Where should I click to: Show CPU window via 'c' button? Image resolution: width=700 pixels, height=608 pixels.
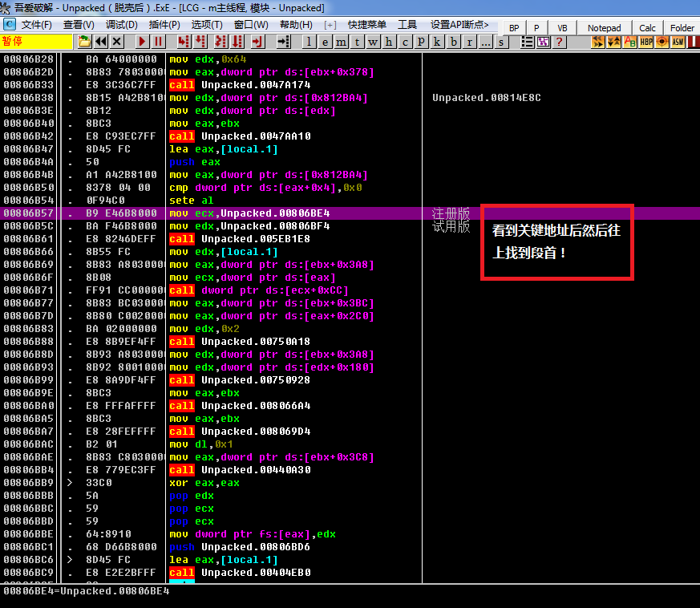point(405,42)
